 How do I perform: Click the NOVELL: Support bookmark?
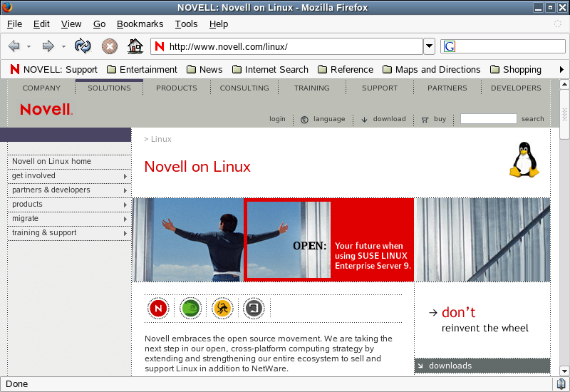tap(54, 69)
